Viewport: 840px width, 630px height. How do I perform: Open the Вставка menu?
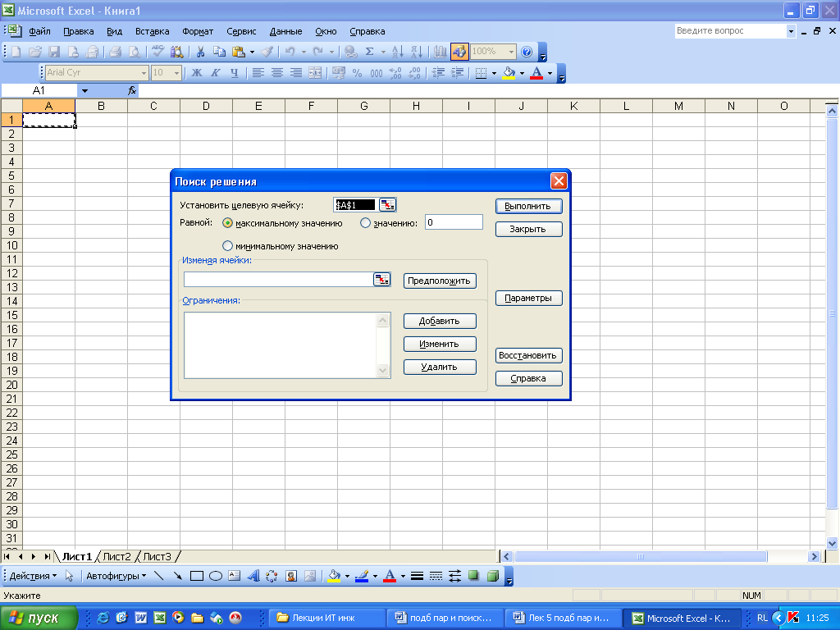(x=152, y=32)
